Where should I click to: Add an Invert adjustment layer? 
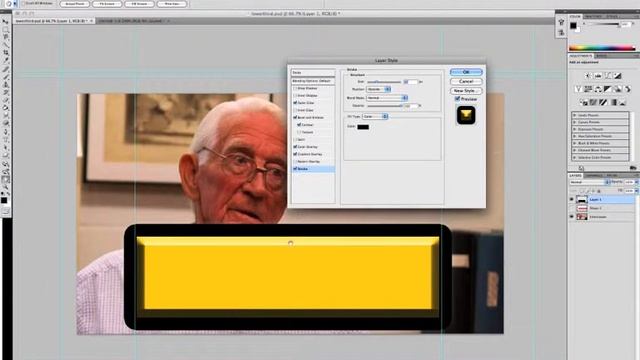(584, 102)
